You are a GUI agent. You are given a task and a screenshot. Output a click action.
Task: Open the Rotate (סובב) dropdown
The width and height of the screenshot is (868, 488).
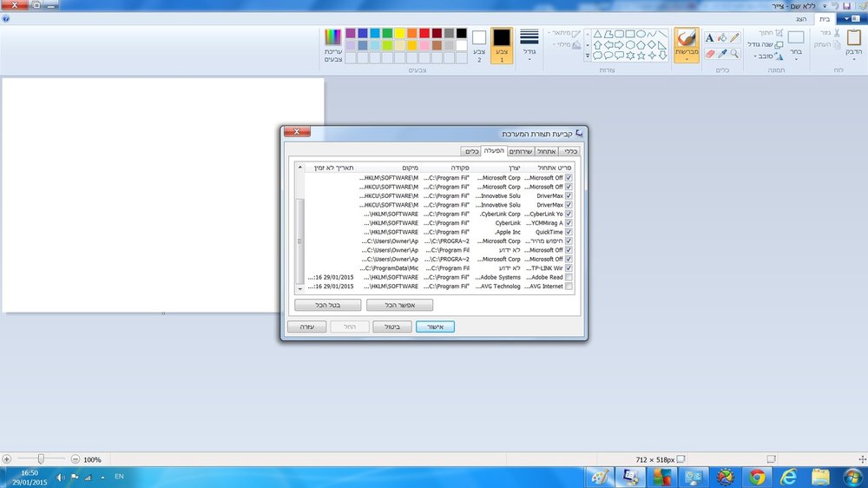(x=769, y=56)
